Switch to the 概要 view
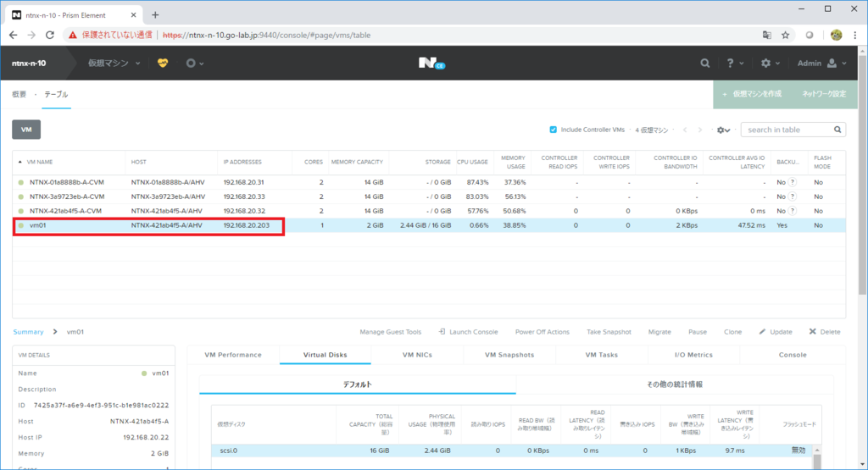 [x=19, y=95]
